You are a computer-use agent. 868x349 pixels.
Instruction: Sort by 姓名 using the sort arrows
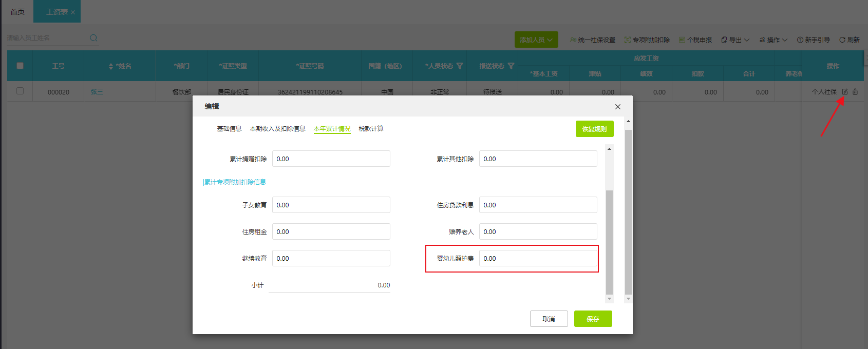(x=111, y=66)
